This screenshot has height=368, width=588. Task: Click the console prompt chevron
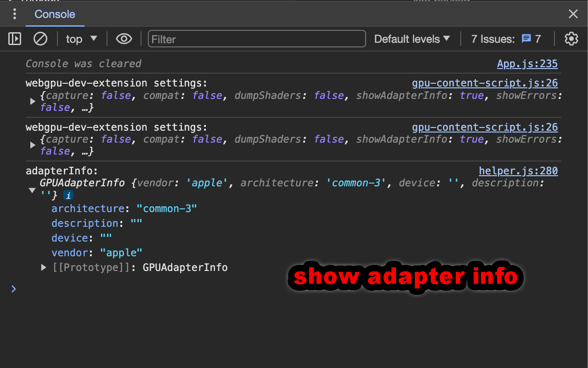[x=13, y=289]
